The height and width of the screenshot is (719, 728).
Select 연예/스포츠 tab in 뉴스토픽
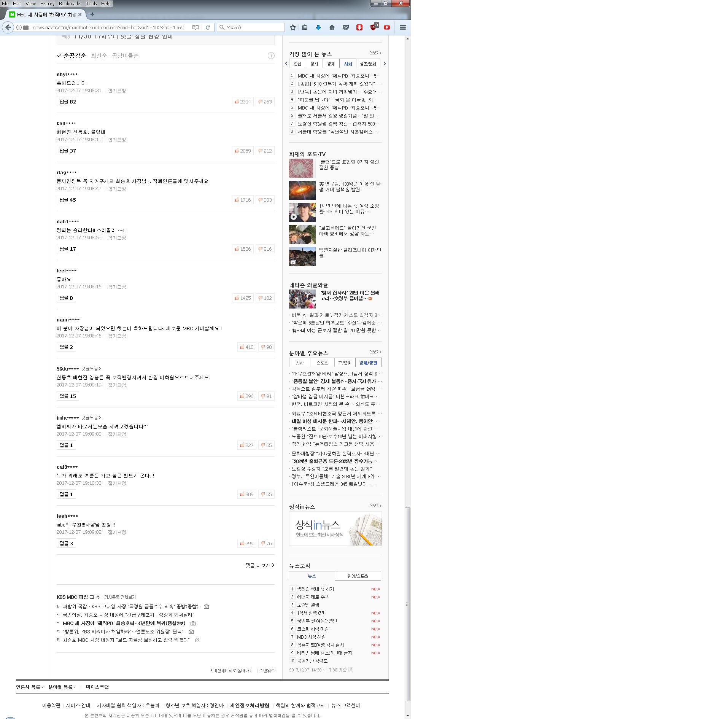click(x=358, y=576)
